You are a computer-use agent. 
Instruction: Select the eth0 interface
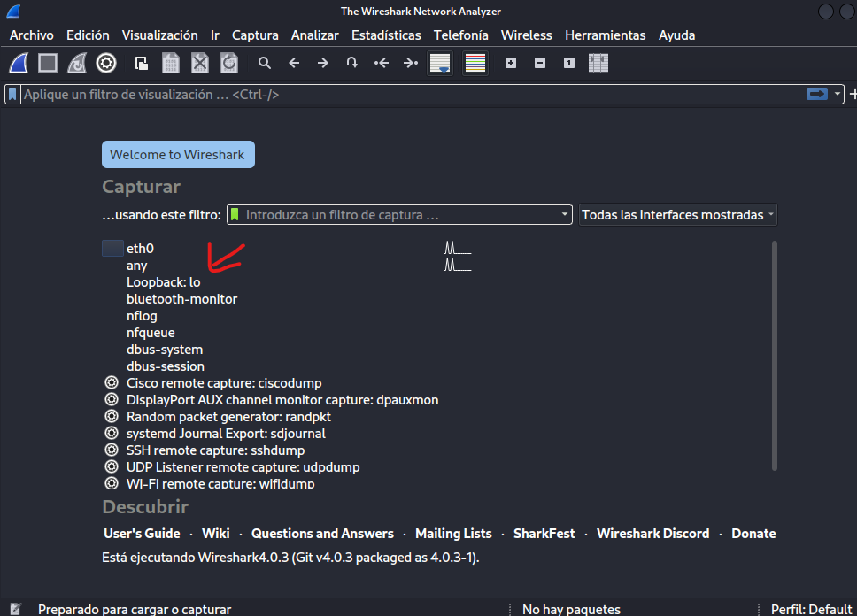click(141, 248)
